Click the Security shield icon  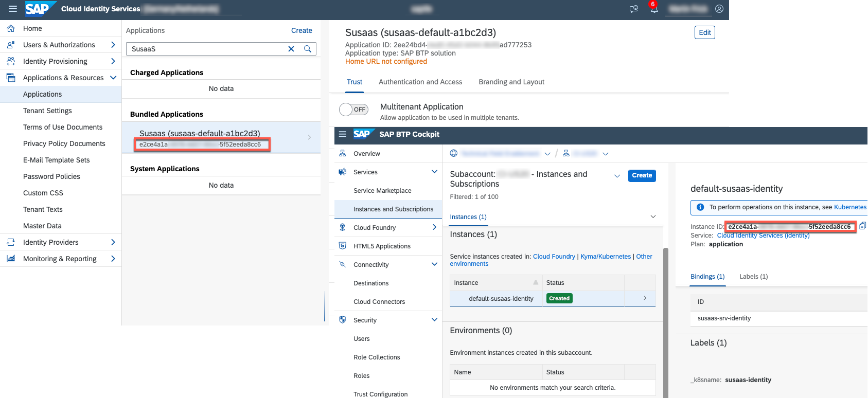343,320
